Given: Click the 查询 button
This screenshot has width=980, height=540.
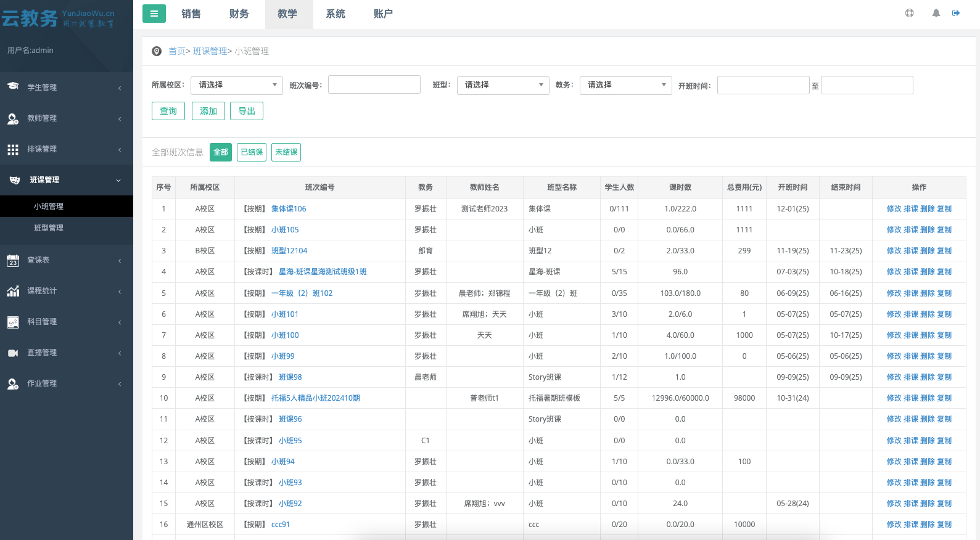Looking at the screenshot, I should [168, 111].
